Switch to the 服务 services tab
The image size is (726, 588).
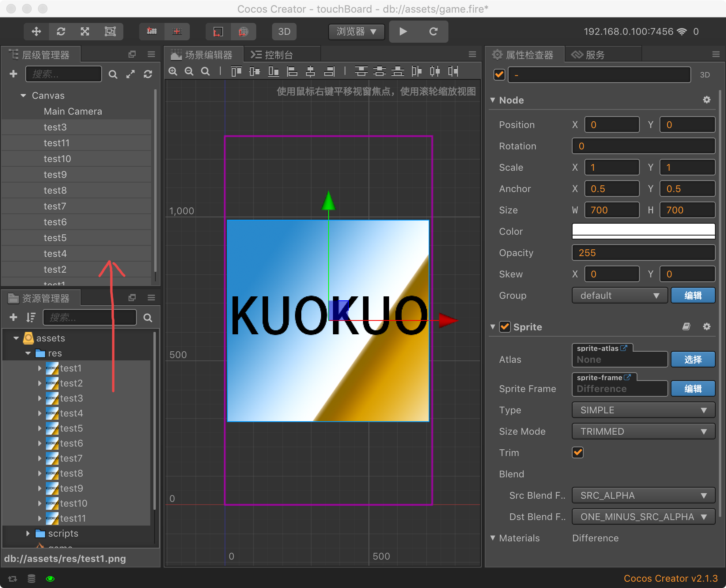pos(588,55)
